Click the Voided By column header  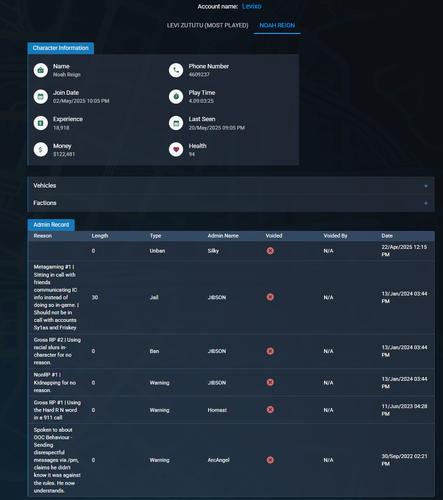pos(335,236)
